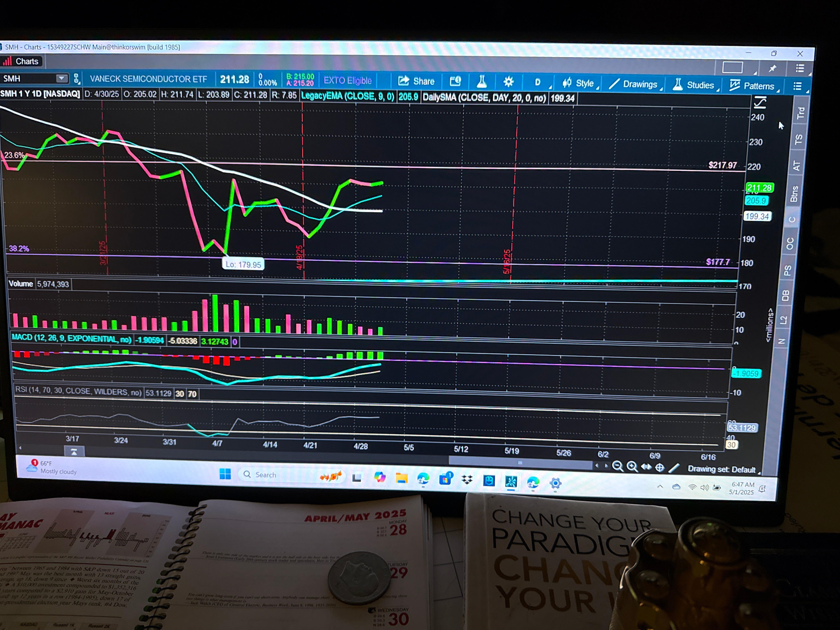Click the EXTO Eligible label
Viewport: 840px width, 630px height.
pos(347,80)
